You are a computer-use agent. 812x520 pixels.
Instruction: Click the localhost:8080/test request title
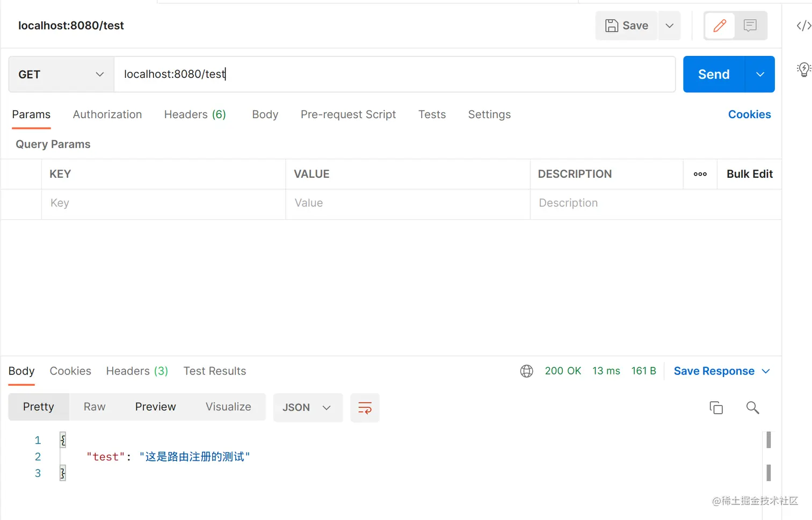71,26
